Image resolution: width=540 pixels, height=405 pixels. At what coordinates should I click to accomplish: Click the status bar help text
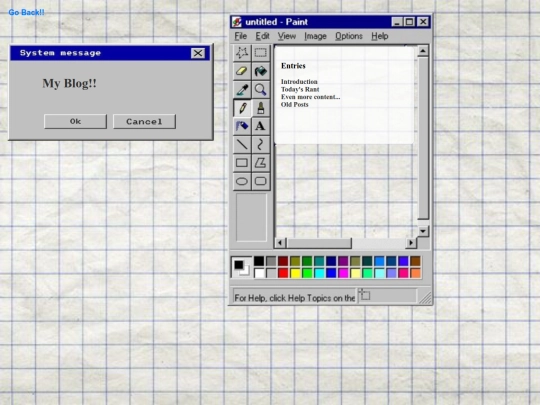tap(294, 298)
